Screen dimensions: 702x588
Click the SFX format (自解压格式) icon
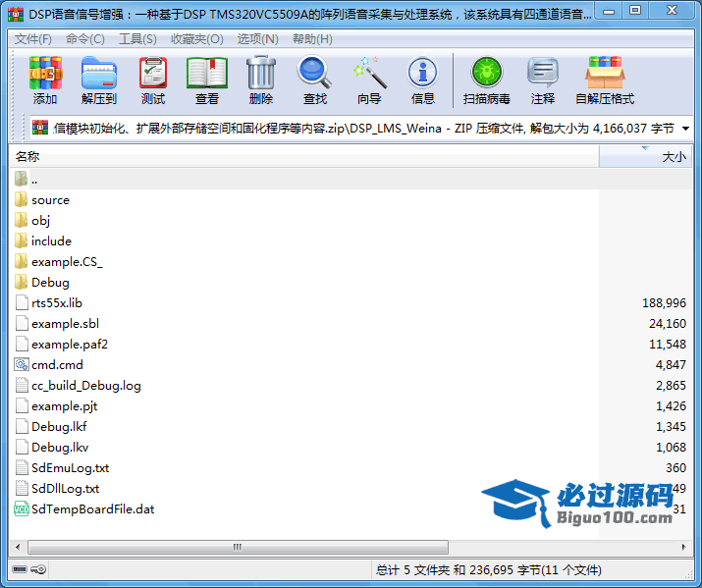[605, 72]
